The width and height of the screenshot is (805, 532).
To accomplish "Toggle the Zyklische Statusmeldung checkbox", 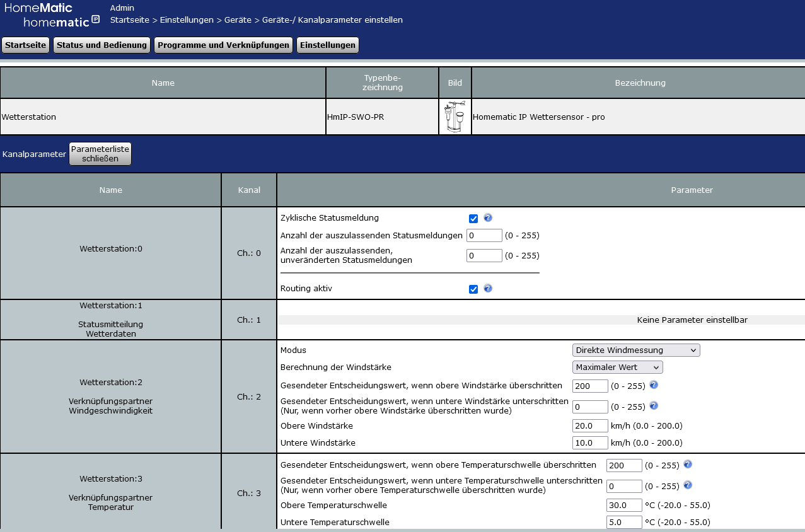I will pyautogui.click(x=473, y=219).
